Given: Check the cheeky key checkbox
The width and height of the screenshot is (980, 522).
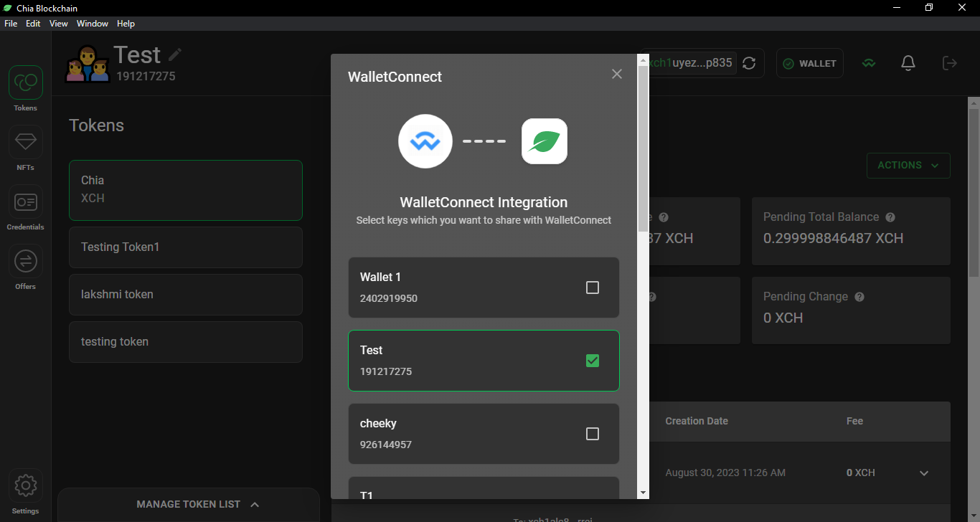Looking at the screenshot, I should 593,434.
